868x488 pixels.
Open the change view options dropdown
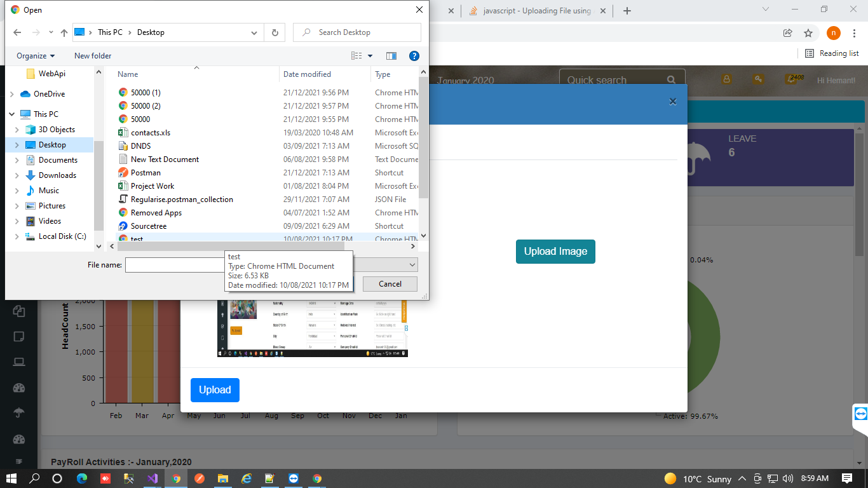click(x=370, y=56)
